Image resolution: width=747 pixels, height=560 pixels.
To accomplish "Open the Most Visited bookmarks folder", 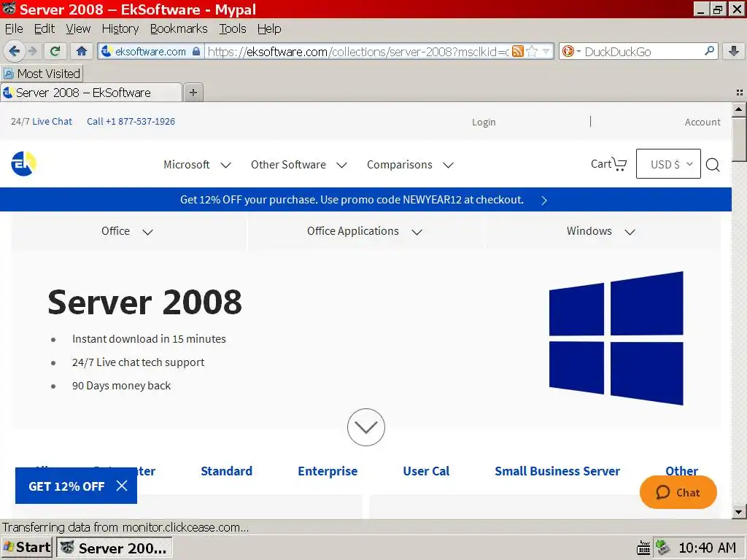I will coord(42,74).
